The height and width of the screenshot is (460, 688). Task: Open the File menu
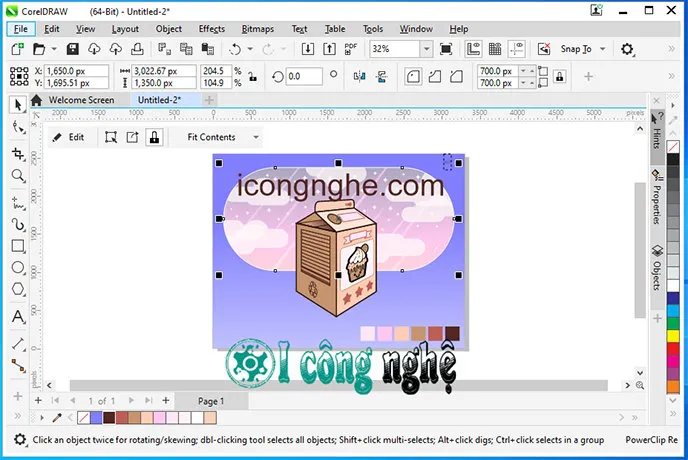click(21, 29)
